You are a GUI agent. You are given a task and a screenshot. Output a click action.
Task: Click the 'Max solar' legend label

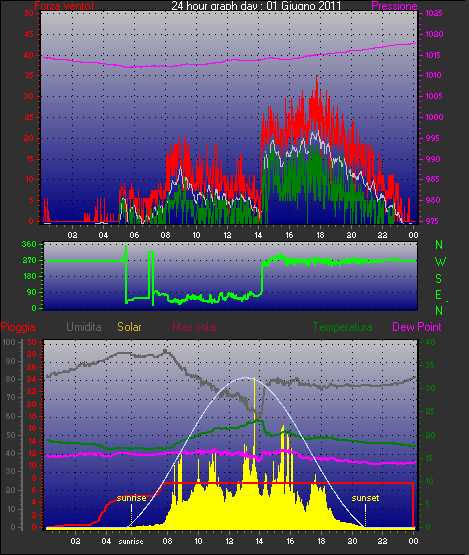point(195,327)
